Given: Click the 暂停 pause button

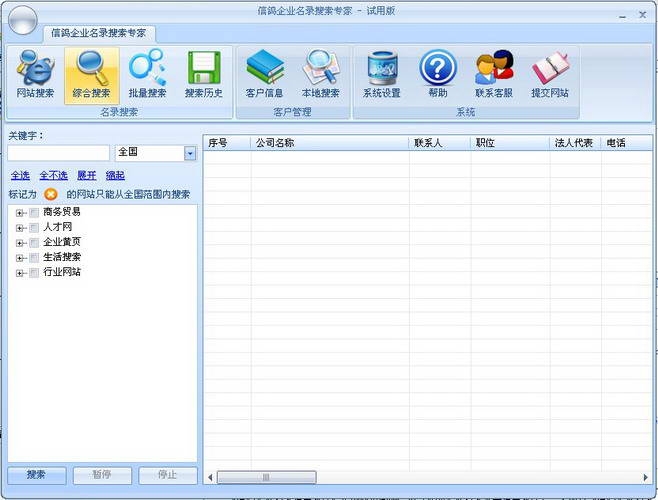Looking at the screenshot, I should point(102,475).
